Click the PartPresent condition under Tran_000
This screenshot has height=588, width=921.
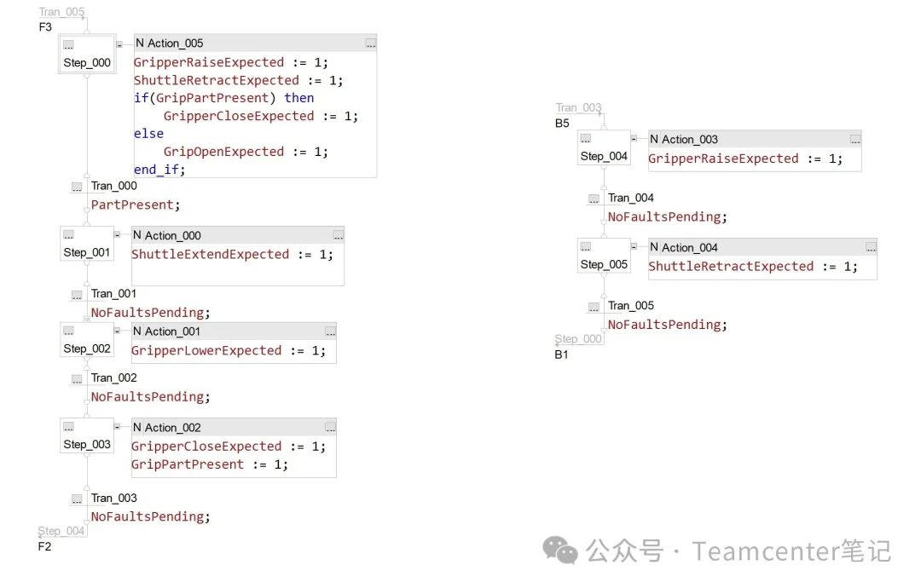pos(136,205)
